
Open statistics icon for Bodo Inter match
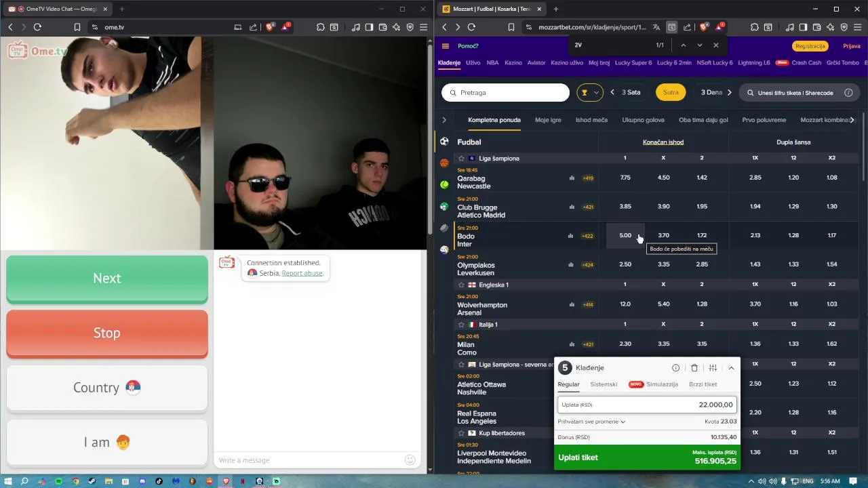(571, 236)
